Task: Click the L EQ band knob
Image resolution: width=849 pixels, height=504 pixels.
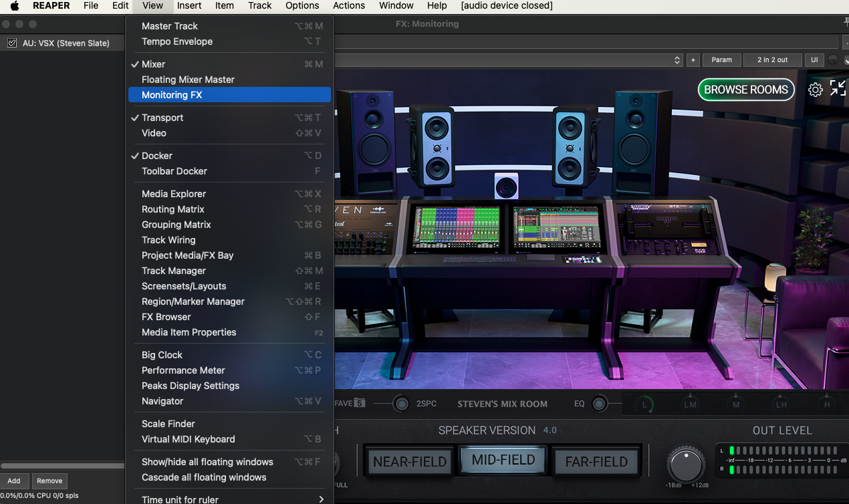Action: (644, 404)
